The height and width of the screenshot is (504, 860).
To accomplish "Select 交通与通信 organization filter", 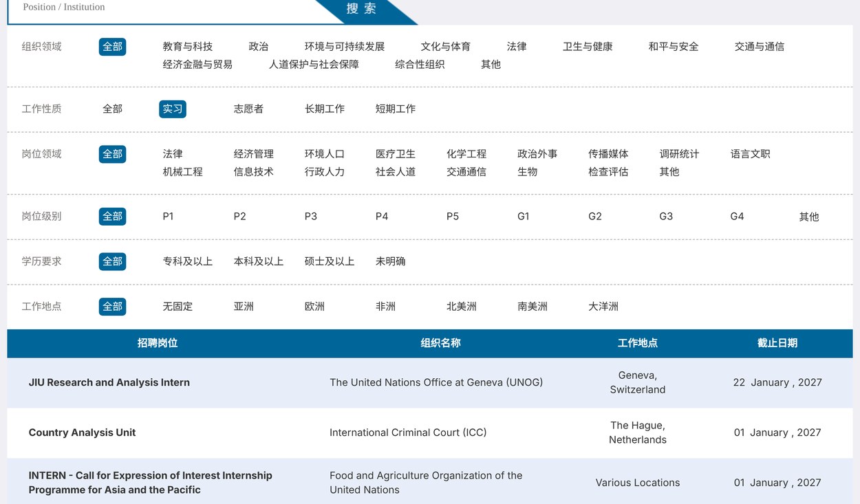I will point(760,47).
